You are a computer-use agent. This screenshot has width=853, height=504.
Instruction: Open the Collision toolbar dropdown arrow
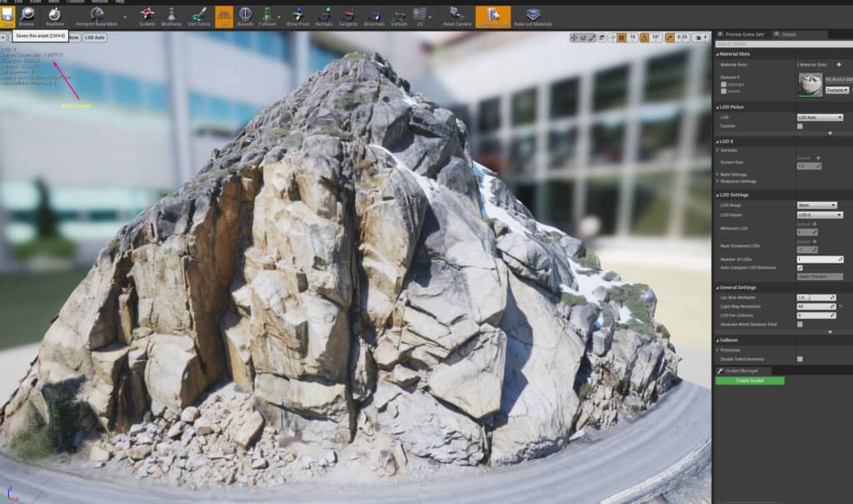point(280,17)
